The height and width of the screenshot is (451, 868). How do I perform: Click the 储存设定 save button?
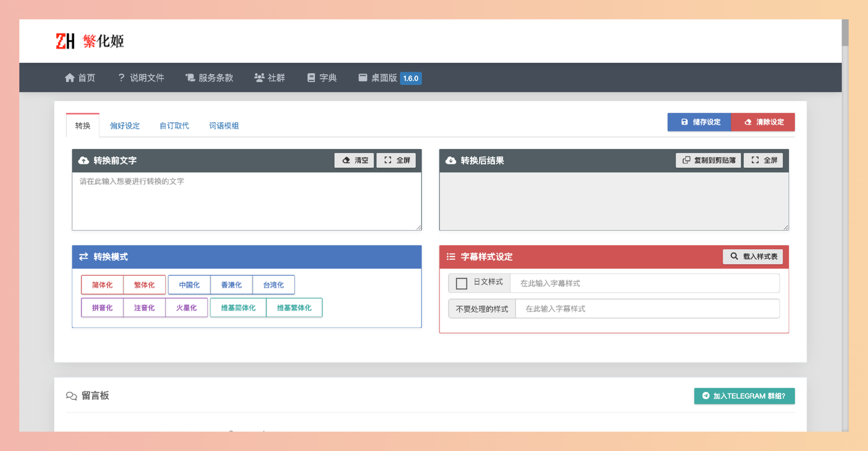(x=699, y=122)
